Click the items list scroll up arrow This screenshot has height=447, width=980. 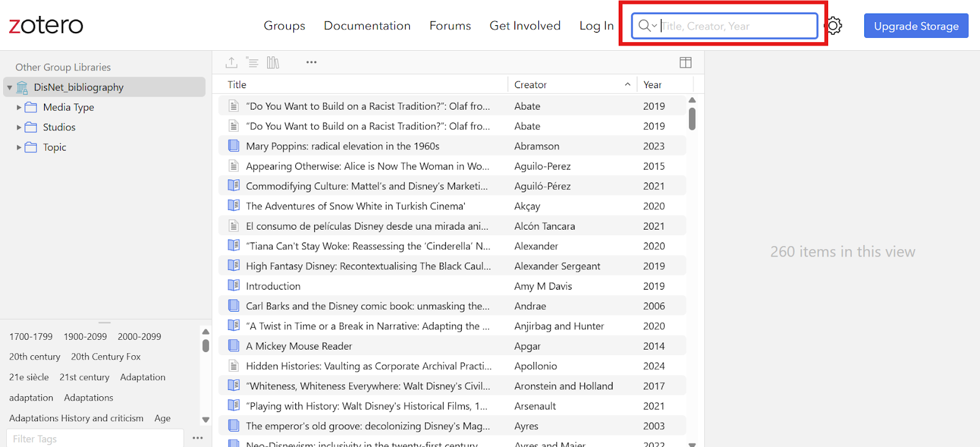692,100
